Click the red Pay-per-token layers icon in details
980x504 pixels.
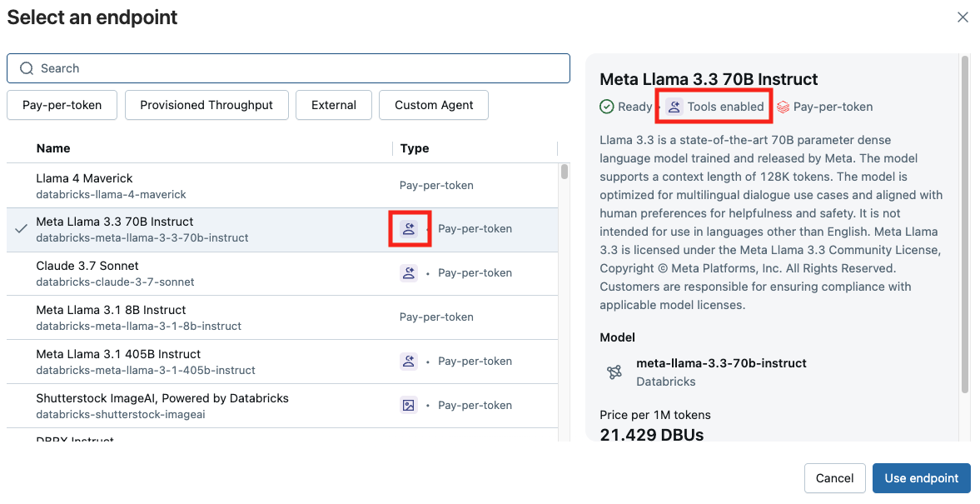(783, 107)
